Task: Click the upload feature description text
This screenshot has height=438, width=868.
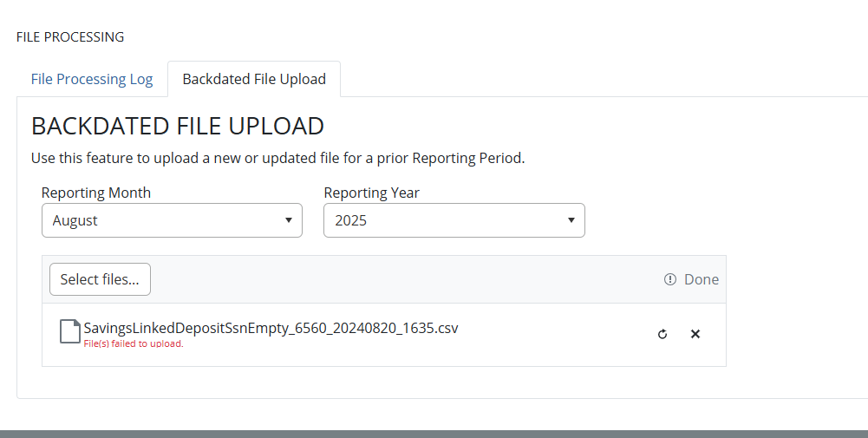Action: tap(277, 159)
